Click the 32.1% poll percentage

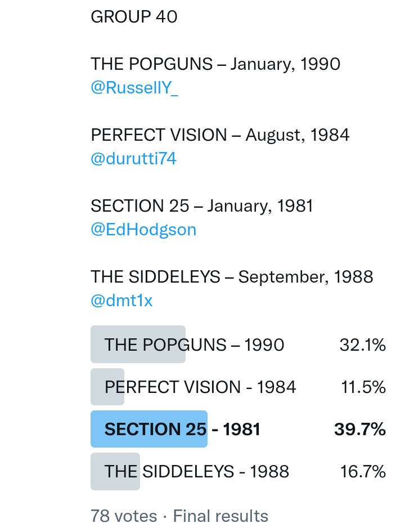[363, 345]
